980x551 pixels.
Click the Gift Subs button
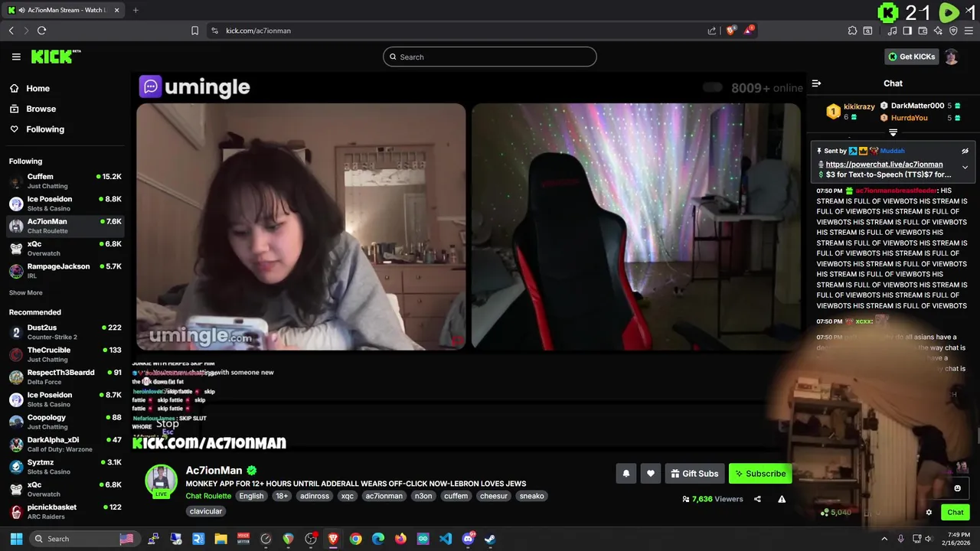click(x=694, y=474)
